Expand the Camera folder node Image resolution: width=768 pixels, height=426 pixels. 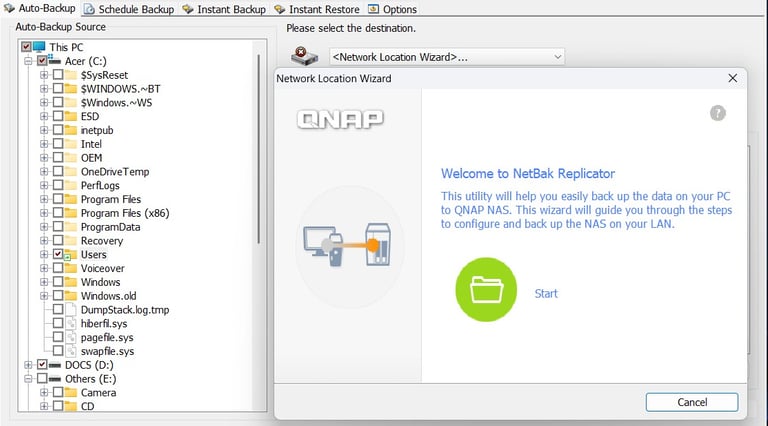point(44,393)
